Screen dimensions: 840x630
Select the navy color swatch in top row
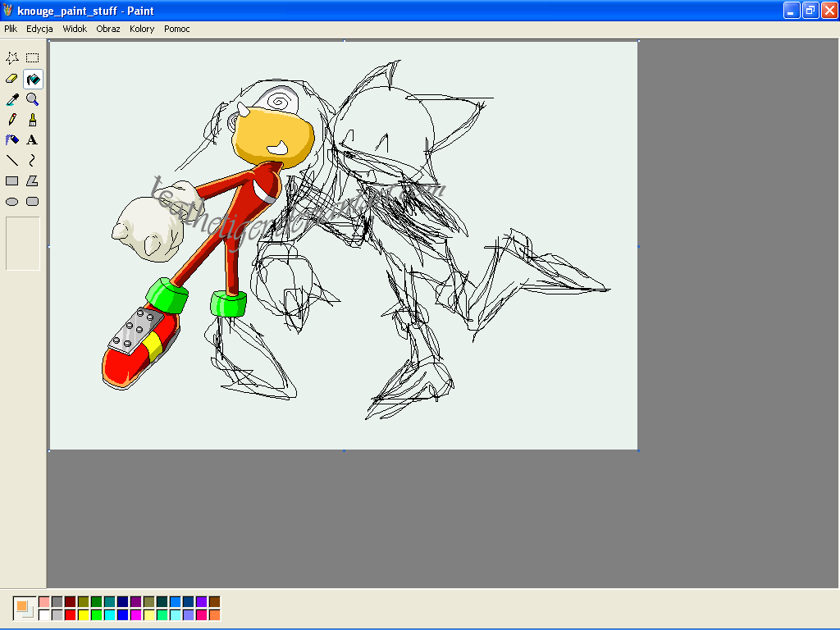pos(123,602)
